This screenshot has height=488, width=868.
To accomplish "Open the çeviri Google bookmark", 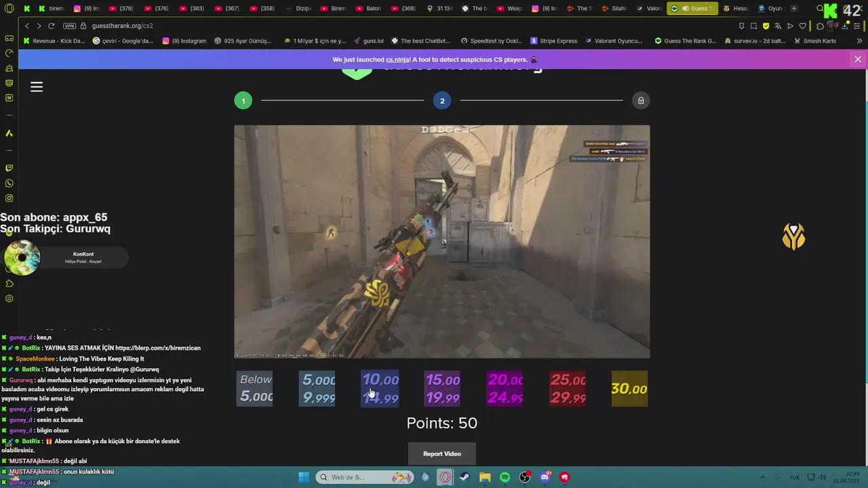I will pyautogui.click(x=123, y=41).
